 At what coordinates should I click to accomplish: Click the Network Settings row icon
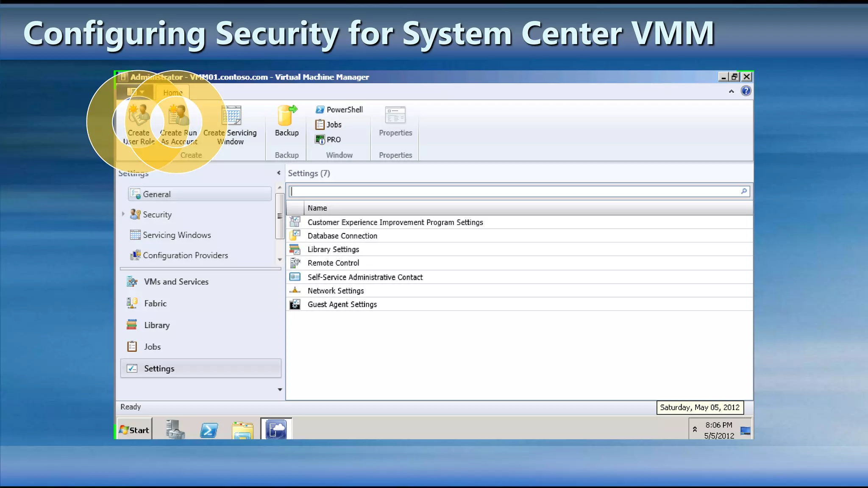295,290
